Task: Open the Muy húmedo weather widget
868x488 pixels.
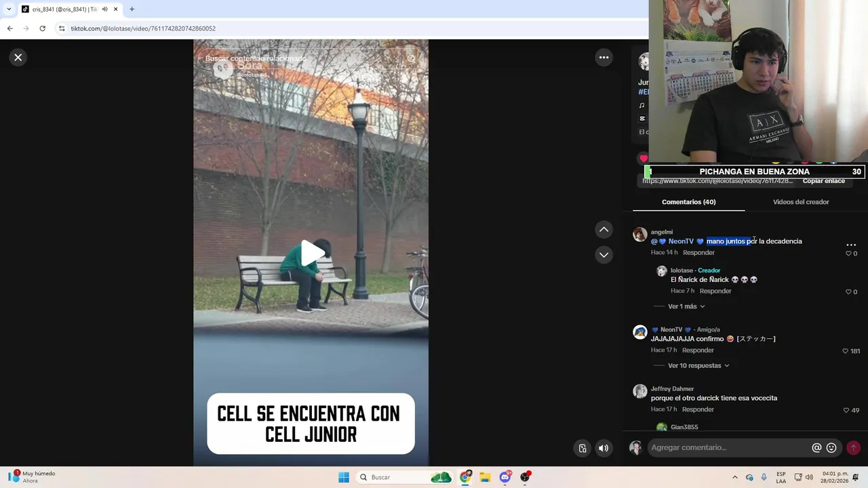Action: click(x=32, y=477)
